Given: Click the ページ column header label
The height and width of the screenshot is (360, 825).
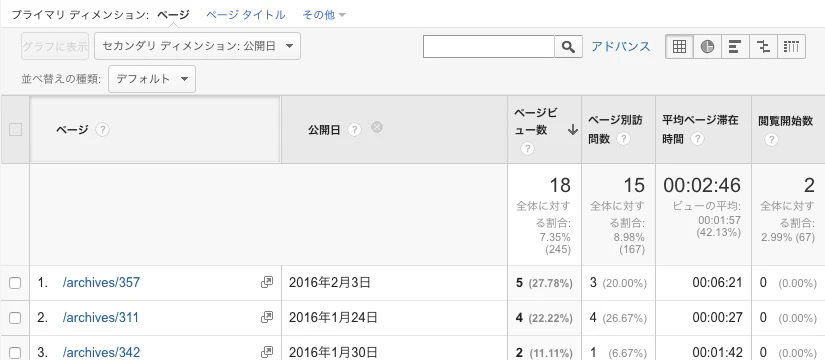Looking at the screenshot, I should click(72, 130).
